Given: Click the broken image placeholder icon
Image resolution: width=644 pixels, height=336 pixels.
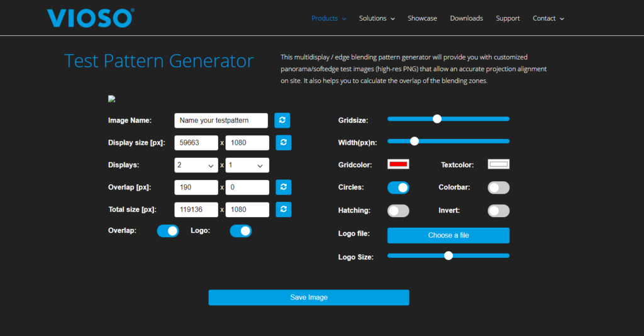Looking at the screenshot, I should coord(112,99).
